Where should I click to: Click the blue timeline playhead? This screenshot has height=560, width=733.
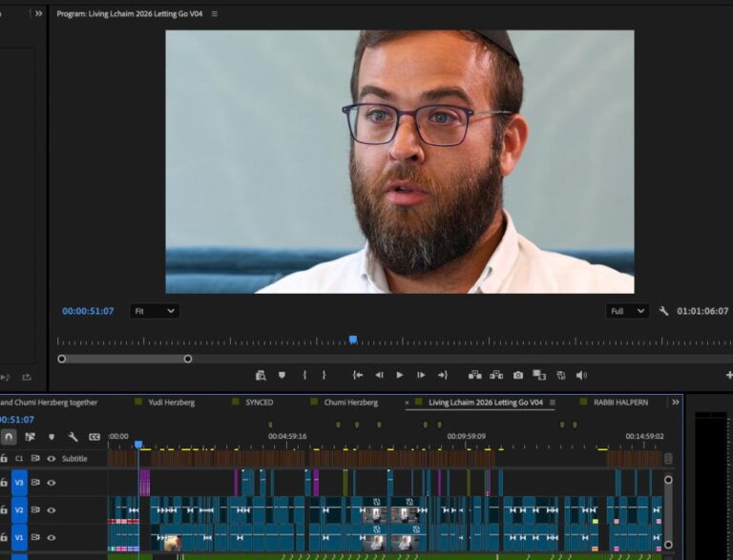[x=138, y=444]
